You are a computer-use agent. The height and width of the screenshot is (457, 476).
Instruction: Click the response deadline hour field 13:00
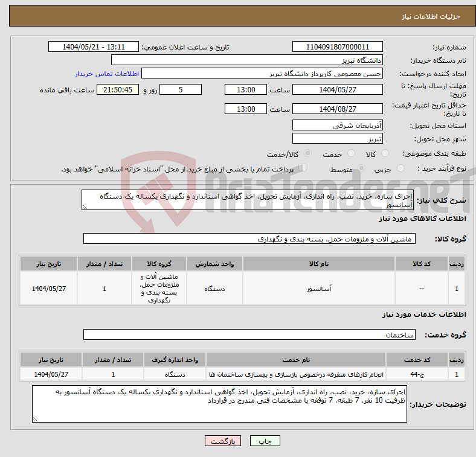(246, 89)
